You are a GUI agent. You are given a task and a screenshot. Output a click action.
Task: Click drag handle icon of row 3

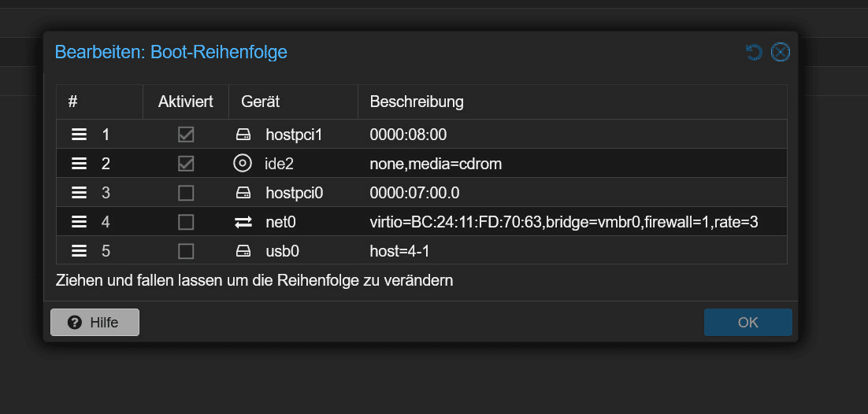click(80, 193)
